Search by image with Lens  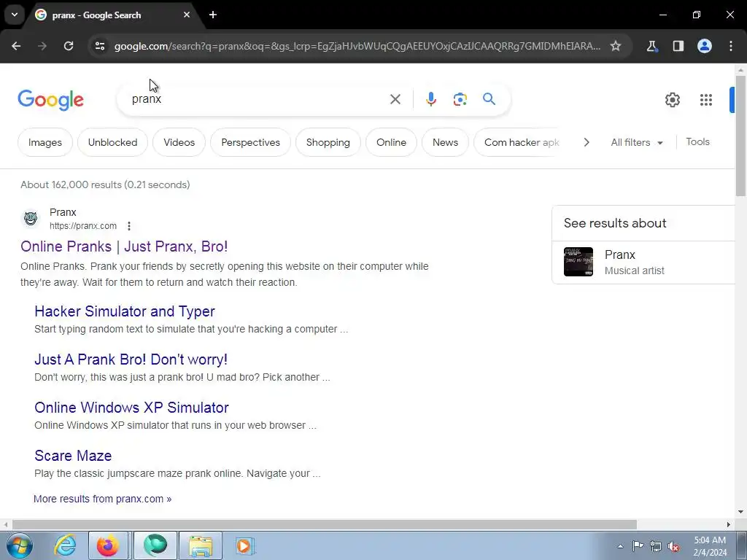(460, 99)
